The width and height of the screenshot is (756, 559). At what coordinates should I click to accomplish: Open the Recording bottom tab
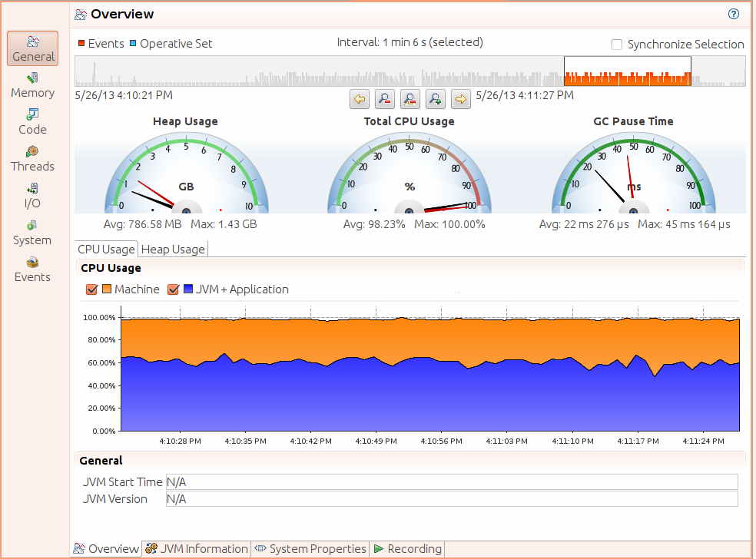(407, 548)
